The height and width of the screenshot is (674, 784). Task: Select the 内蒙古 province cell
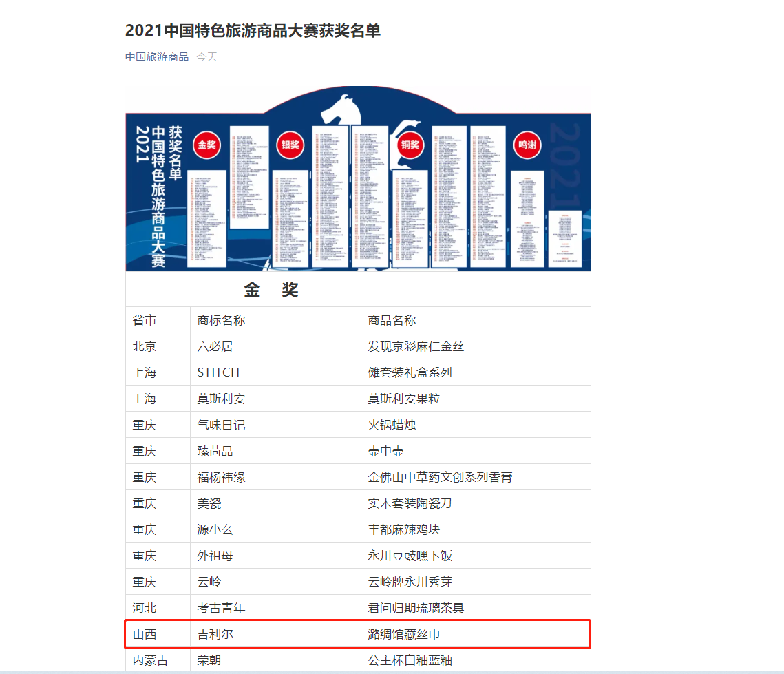point(158,660)
